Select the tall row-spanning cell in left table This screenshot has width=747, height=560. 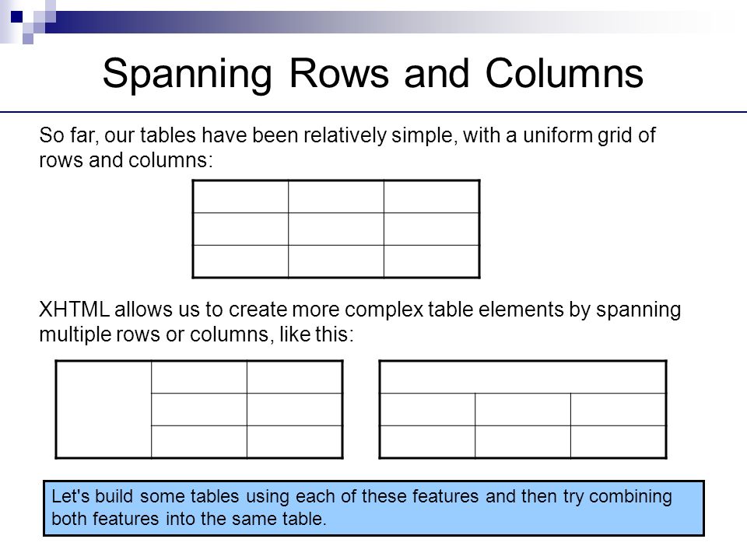(103, 410)
